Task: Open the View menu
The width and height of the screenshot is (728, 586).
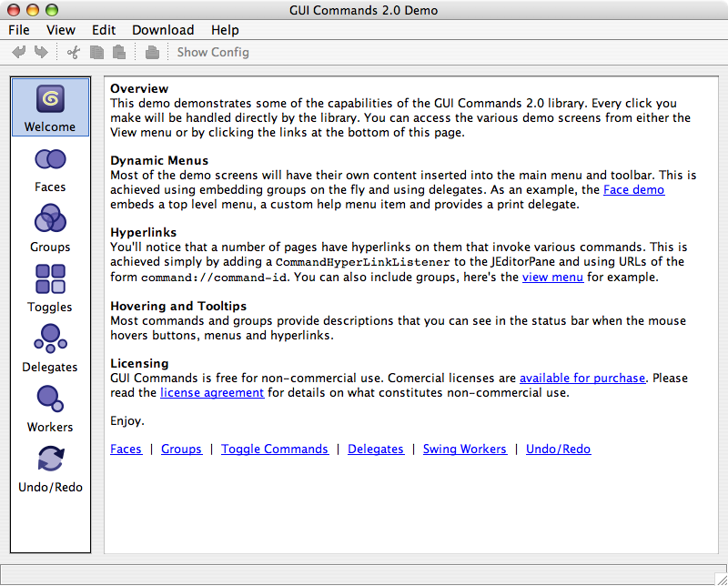Action: 61,29
